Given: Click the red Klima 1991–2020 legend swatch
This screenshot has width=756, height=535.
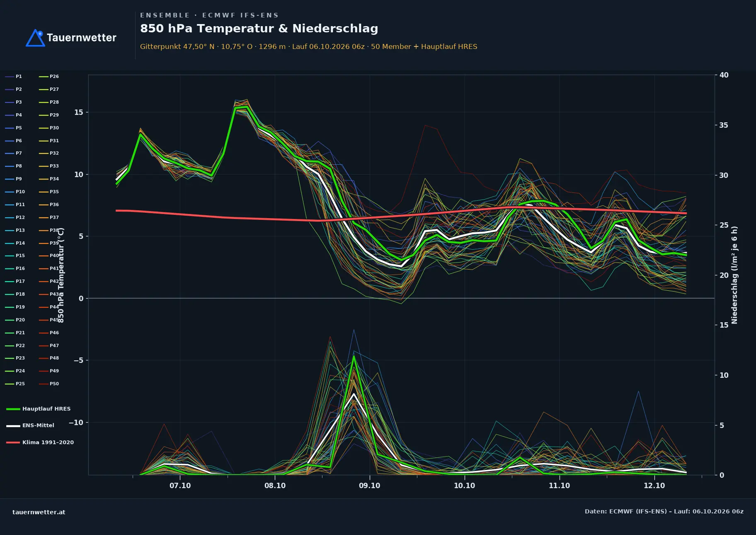Looking at the screenshot, I should (13, 443).
